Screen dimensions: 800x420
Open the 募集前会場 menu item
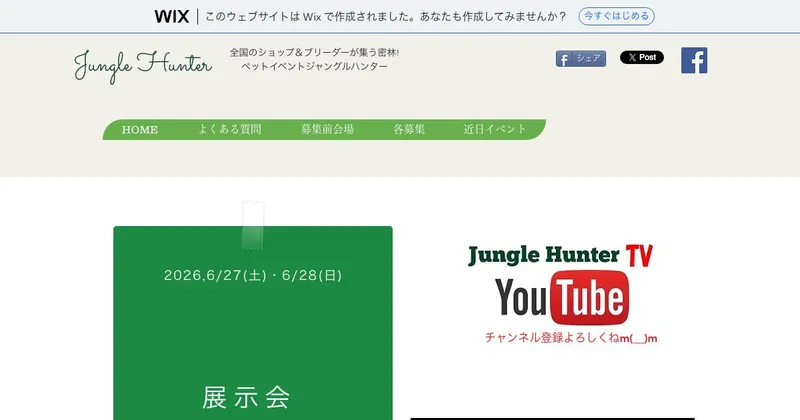327,130
